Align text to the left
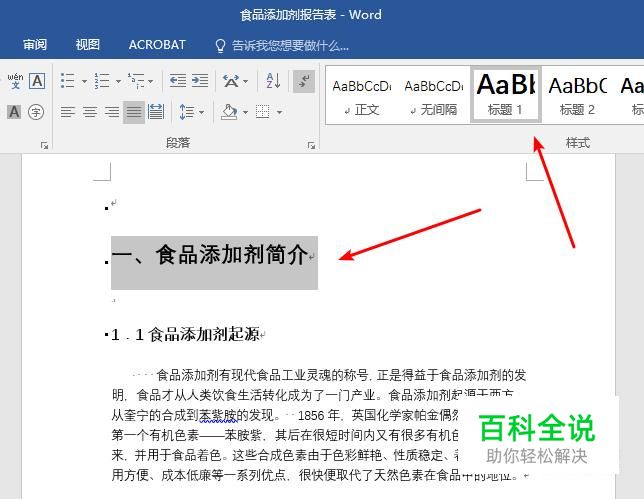Viewport: 644px width, 499px height. pos(68,112)
